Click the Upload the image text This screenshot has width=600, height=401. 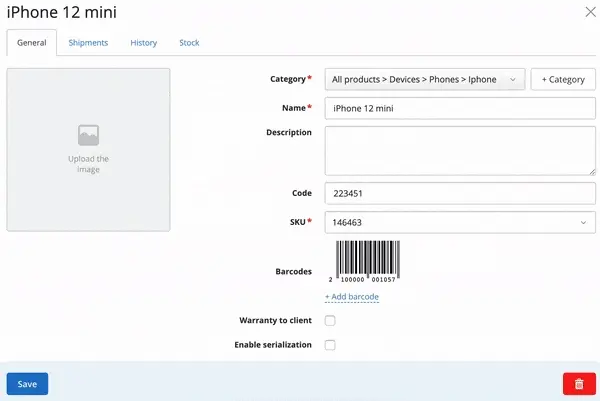click(x=88, y=164)
